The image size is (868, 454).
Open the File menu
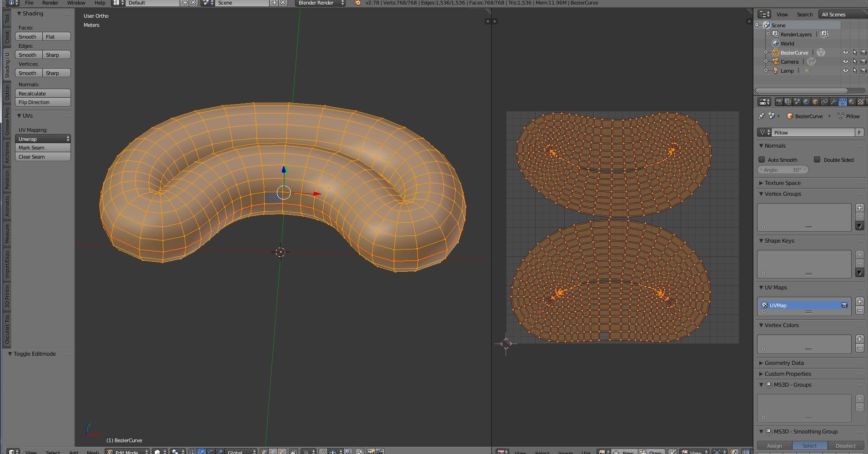click(x=29, y=3)
